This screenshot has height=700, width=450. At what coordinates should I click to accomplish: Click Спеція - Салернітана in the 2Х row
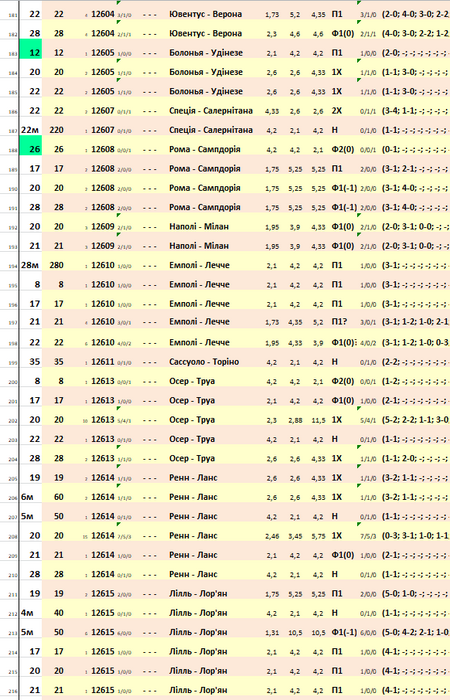click(x=211, y=110)
